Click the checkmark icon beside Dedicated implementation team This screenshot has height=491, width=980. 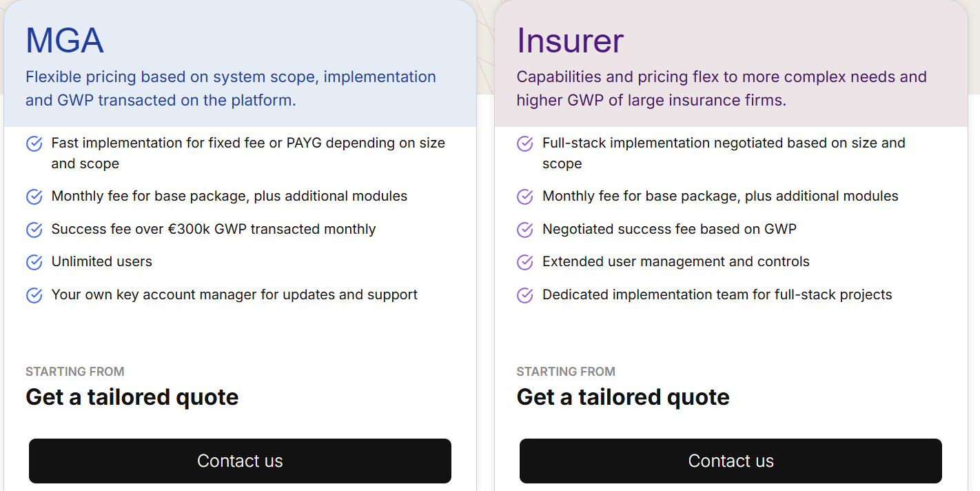click(x=524, y=295)
